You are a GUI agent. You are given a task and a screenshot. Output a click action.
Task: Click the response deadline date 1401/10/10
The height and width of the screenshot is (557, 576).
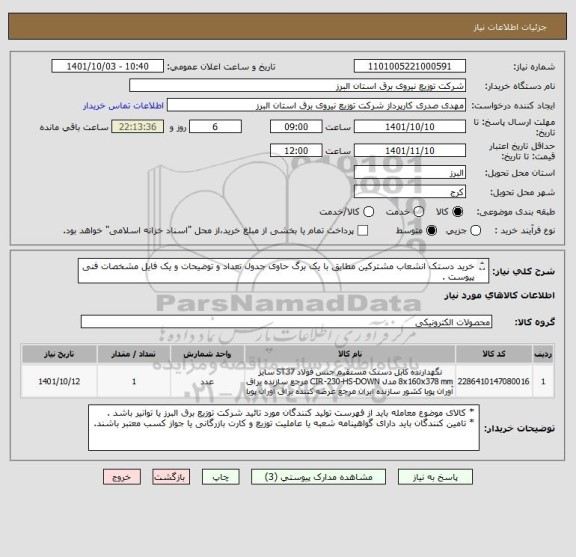(x=410, y=127)
